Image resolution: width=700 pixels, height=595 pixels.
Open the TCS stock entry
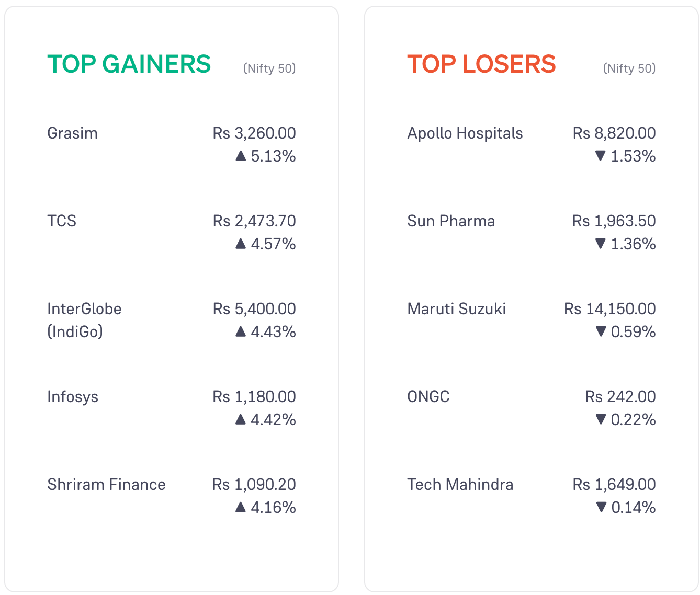click(x=62, y=221)
